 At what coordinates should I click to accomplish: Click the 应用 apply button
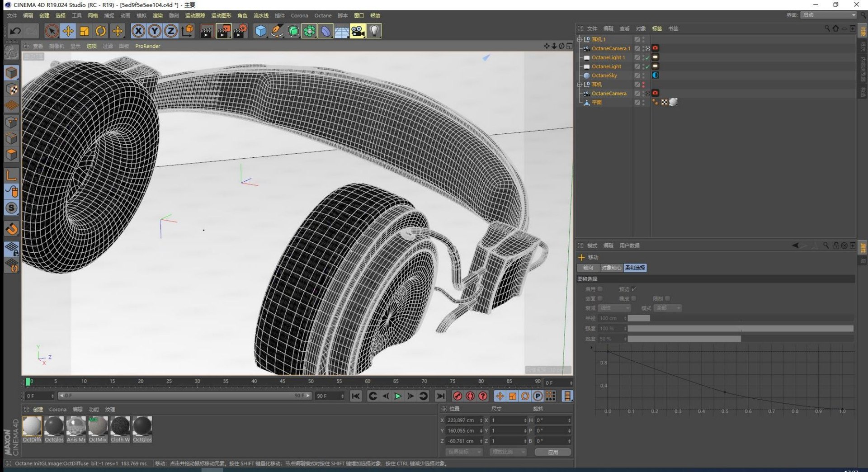(552, 452)
